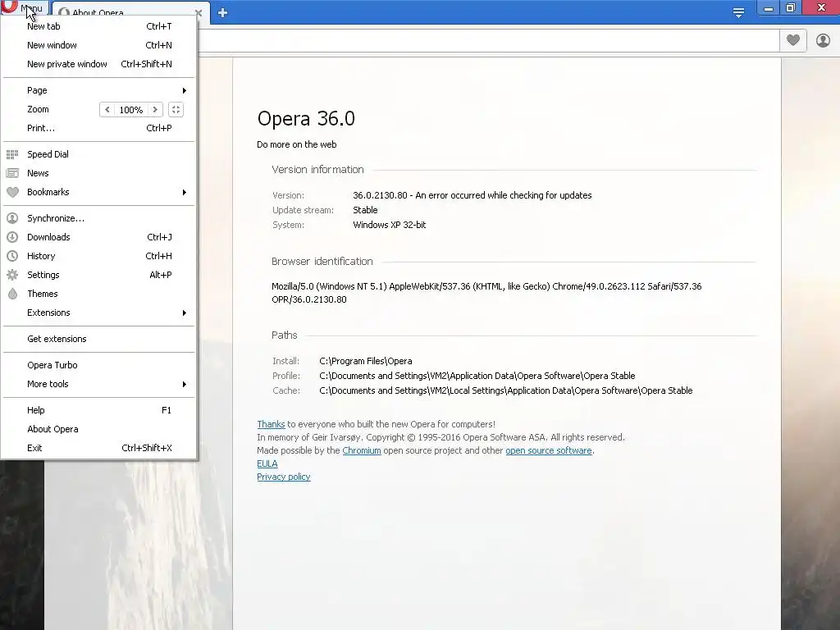Expand the Page submenu
Image resolution: width=840 pixels, height=630 pixels.
pos(99,90)
